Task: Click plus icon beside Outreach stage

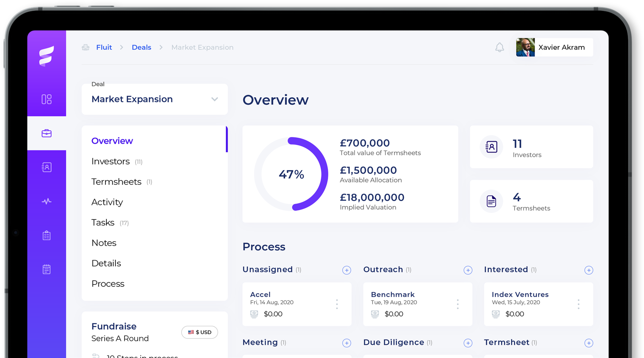Action: (468, 270)
